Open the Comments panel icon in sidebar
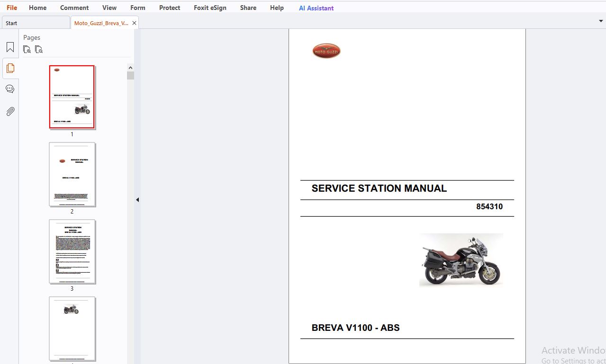 10,89
